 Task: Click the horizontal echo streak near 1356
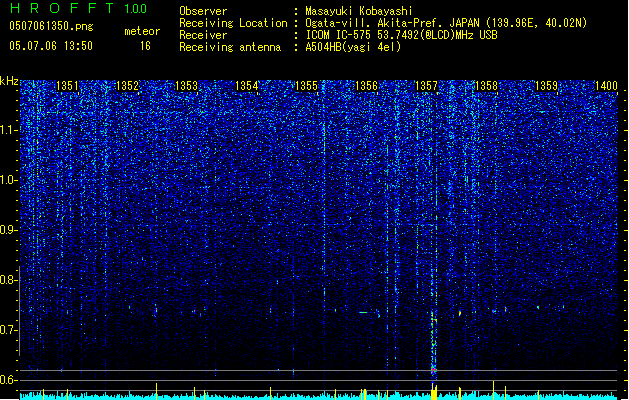[363, 312]
